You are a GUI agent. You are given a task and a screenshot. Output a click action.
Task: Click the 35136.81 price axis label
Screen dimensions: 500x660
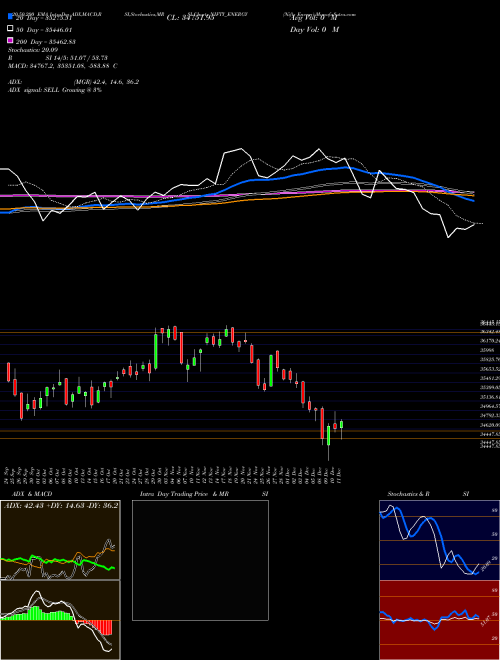coord(490,397)
